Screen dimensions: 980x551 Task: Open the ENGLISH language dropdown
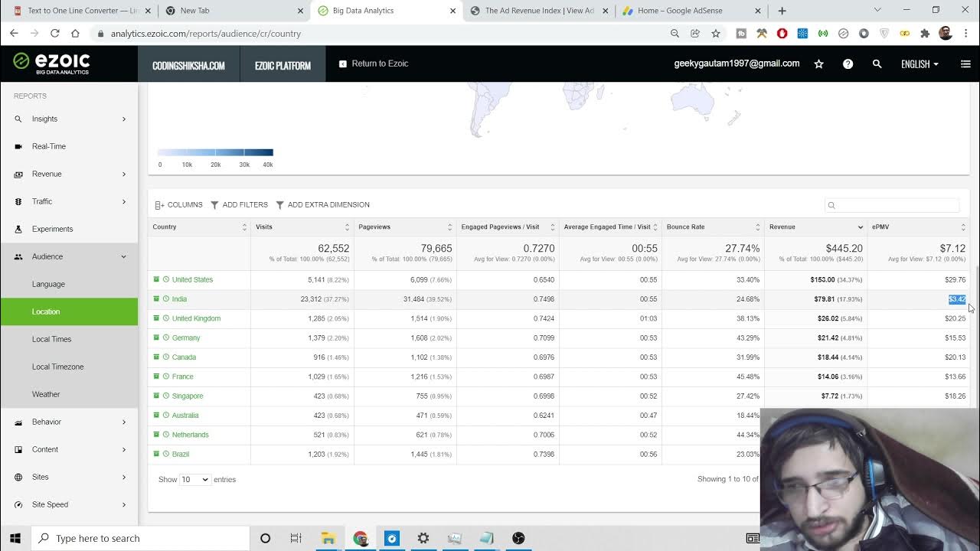pos(920,64)
